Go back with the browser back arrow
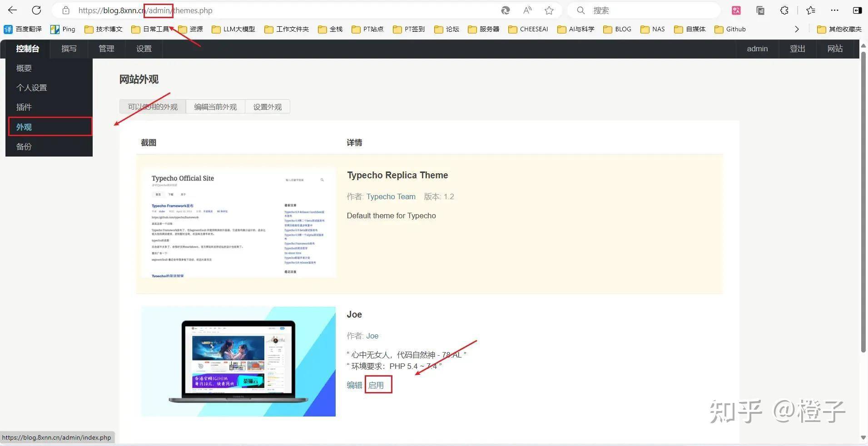The width and height of the screenshot is (868, 446). pos(12,10)
